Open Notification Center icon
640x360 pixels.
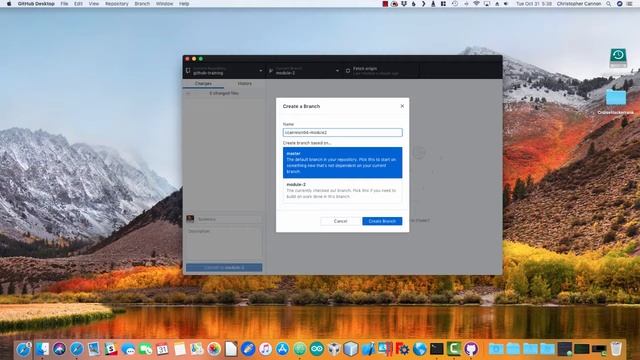tap(630, 4)
